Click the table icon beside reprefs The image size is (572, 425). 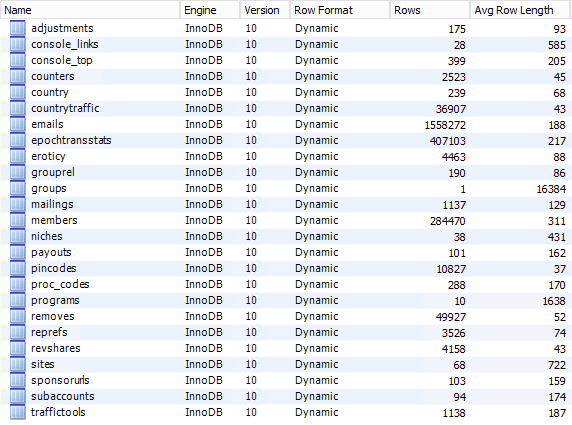[x=18, y=332]
